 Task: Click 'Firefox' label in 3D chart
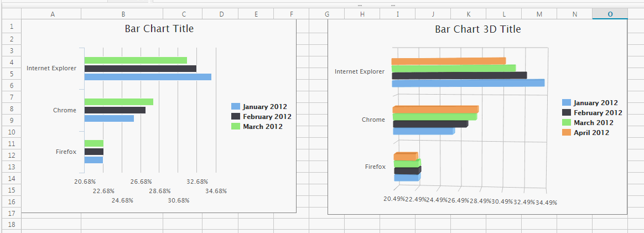(x=376, y=167)
